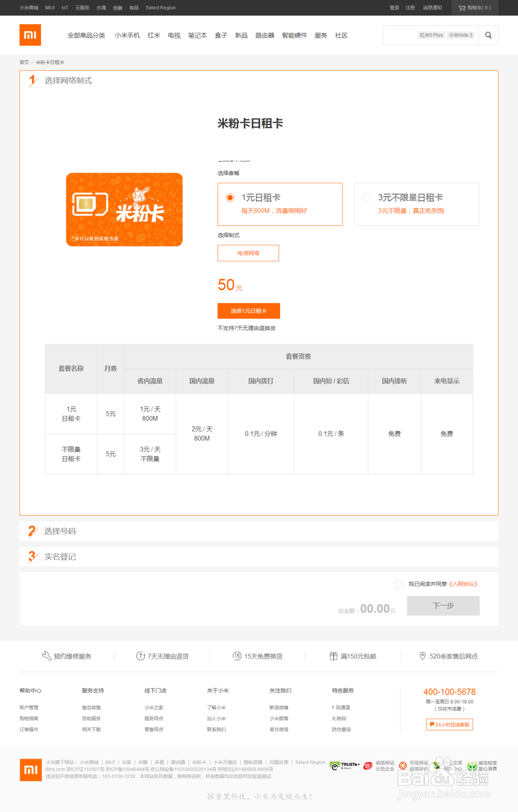Check the 我已阅读并同意 agreement checkbox

pos(399,584)
